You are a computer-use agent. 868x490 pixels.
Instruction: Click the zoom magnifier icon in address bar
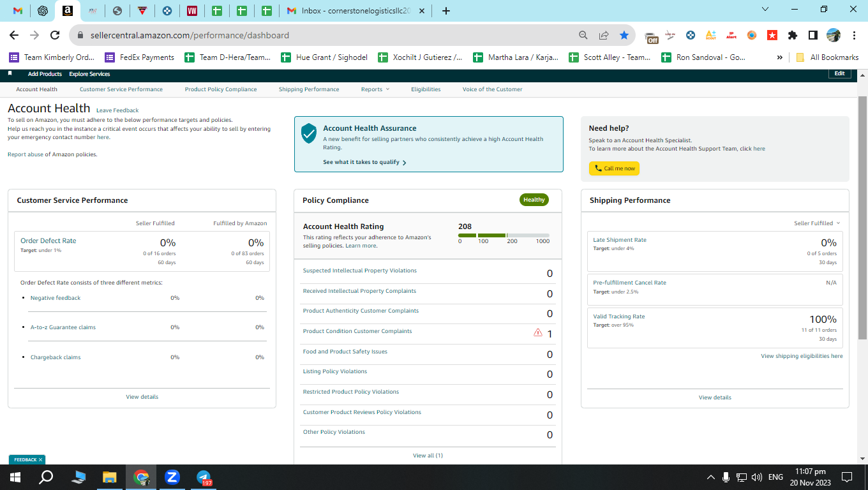coord(583,35)
